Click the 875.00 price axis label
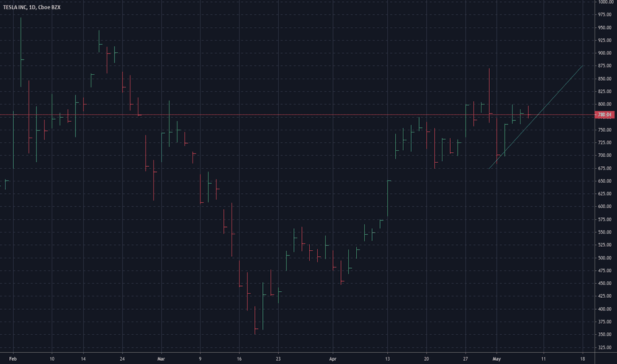The image size is (617, 364). coord(604,66)
